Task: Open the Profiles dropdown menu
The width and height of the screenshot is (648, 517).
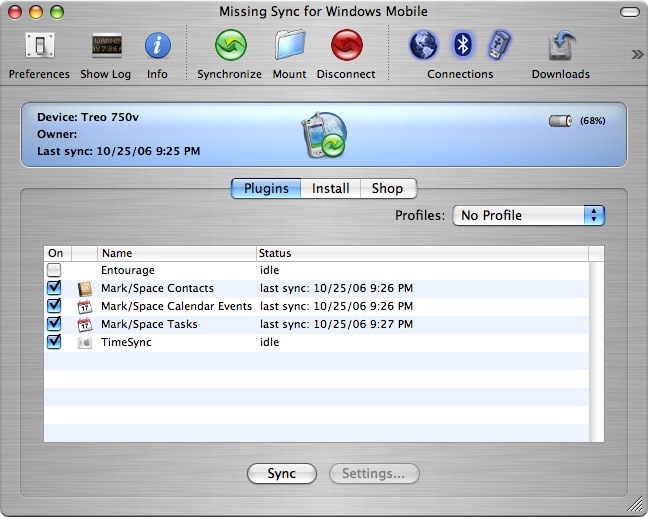Action: 529,215
